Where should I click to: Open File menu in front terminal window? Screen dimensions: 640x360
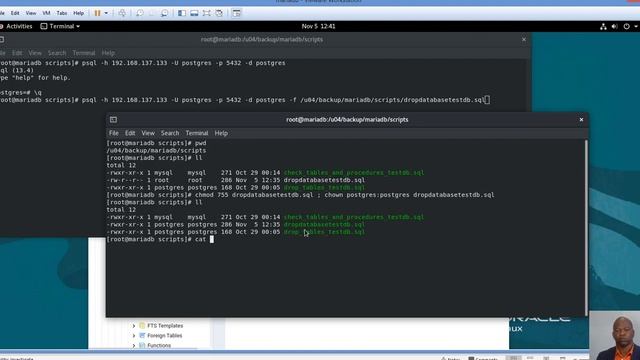tap(113, 133)
